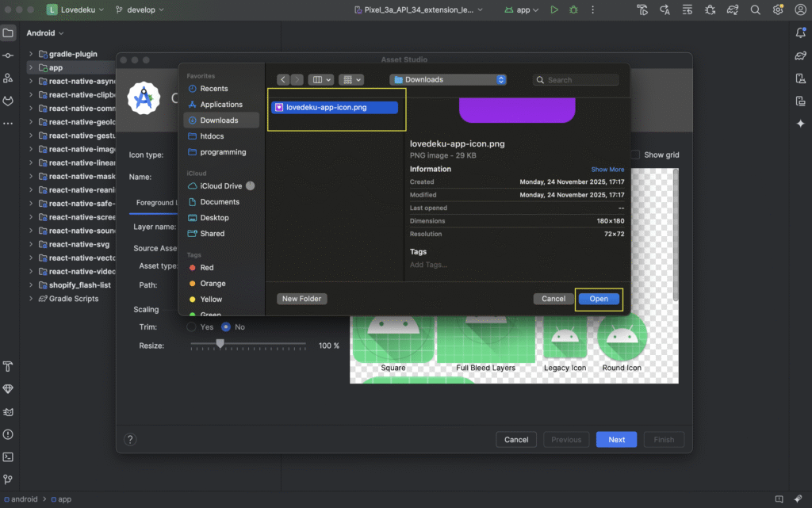812x508 pixels.
Task: Open the Terminal tool window icon
Action: pos(8,456)
